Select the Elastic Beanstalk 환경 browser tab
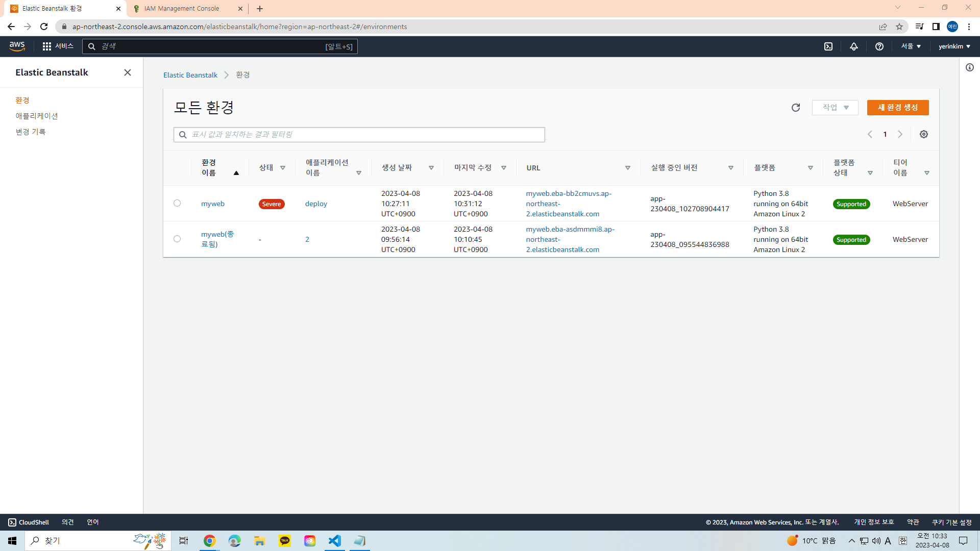This screenshot has width=980, height=551. pyautogui.click(x=64, y=9)
